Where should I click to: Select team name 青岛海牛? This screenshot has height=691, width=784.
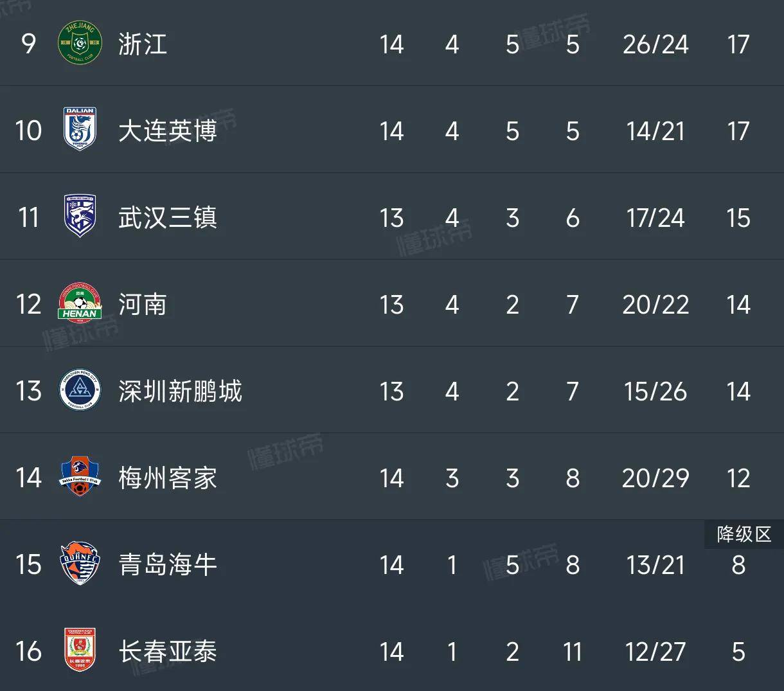(x=168, y=565)
